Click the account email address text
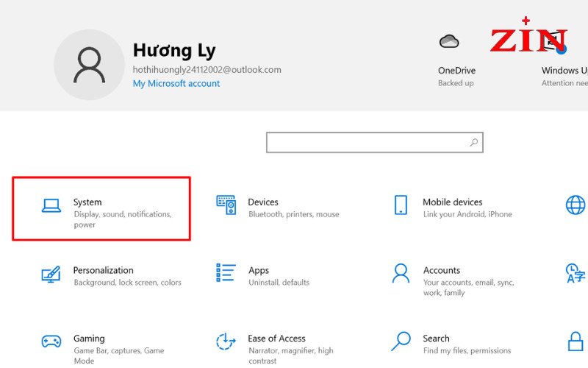Screen dimensions: 588x368 tap(207, 70)
